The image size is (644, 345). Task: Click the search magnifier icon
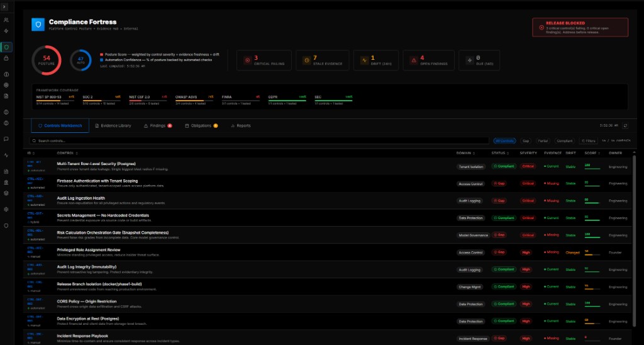tap(35, 140)
